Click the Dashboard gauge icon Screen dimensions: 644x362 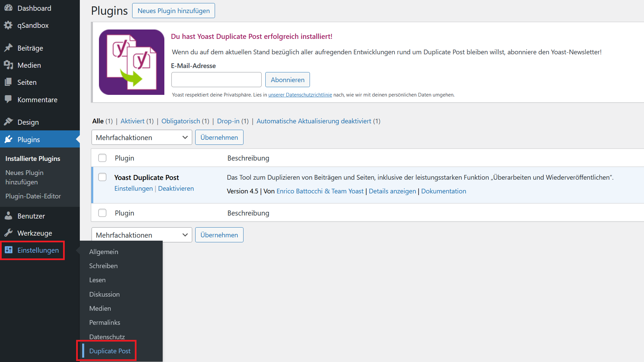point(8,8)
